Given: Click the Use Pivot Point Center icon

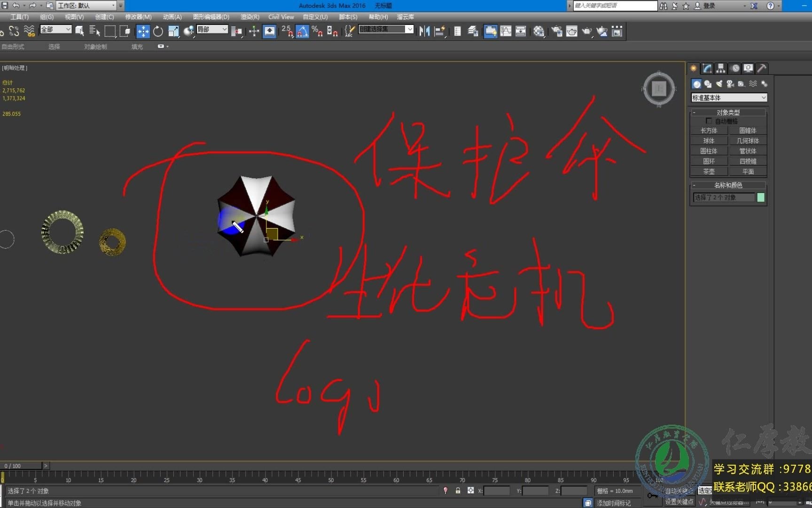Looking at the screenshot, I should click(x=237, y=32).
